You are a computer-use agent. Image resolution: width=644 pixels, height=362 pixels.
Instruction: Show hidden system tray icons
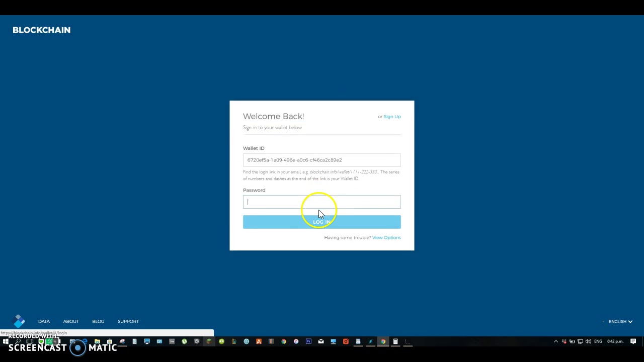click(556, 341)
